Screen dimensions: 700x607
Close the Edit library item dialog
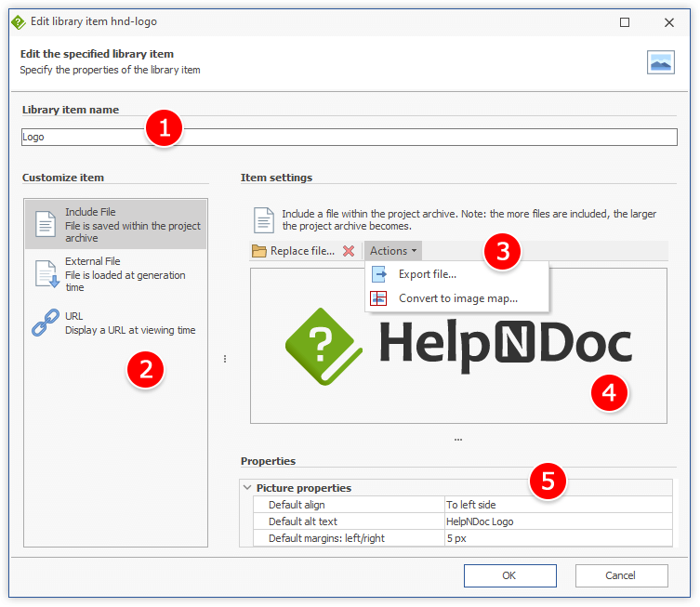pos(668,22)
